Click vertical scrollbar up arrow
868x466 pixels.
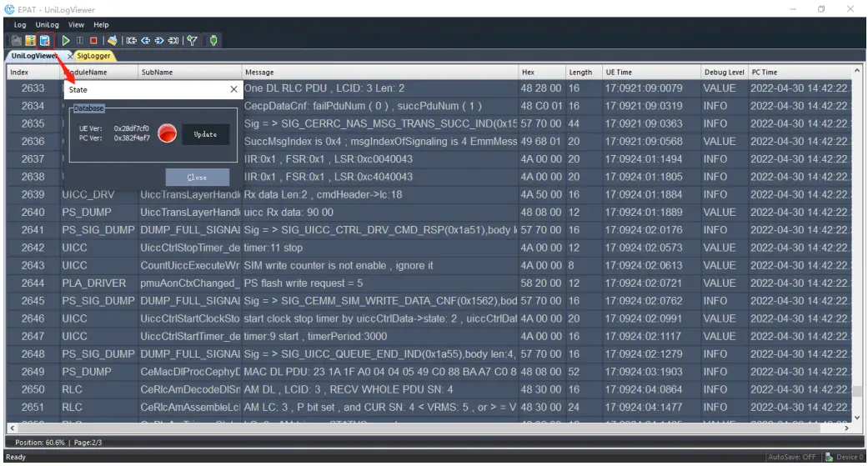(857, 71)
